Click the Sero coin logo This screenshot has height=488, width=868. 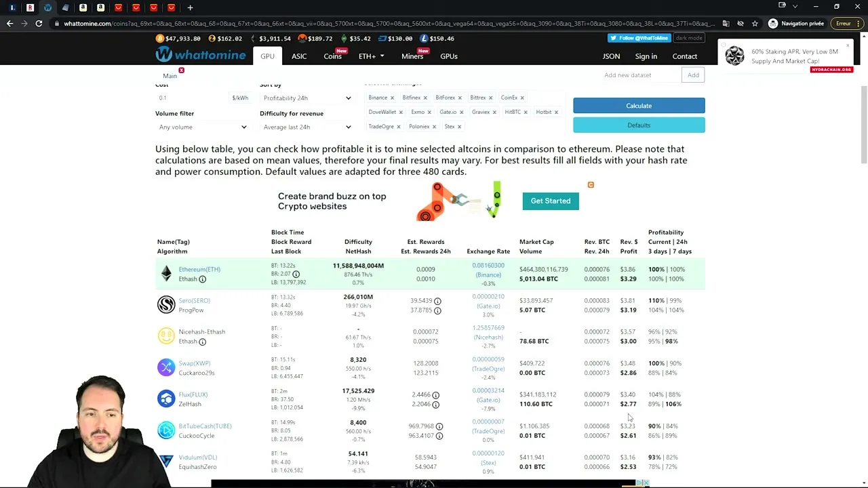coord(166,305)
